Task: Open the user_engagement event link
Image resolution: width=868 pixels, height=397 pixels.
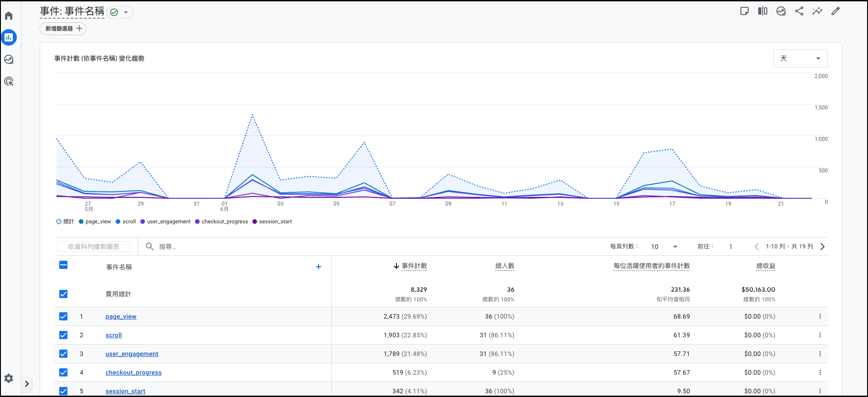Action: click(x=132, y=354)
